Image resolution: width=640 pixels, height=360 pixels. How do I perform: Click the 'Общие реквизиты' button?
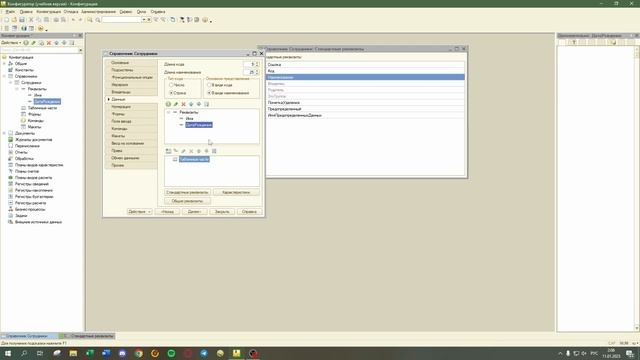(x=187, y=201)
